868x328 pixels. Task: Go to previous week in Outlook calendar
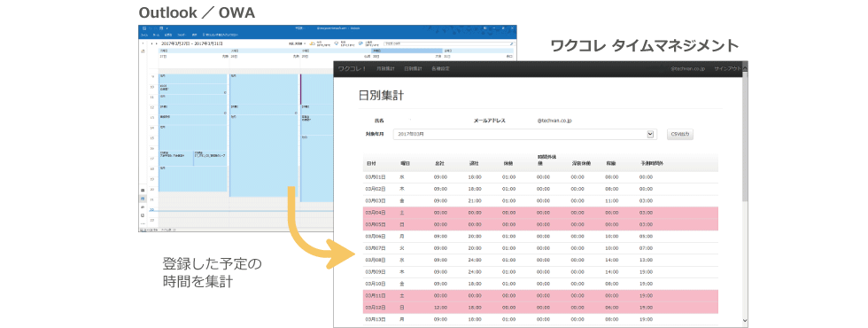pos(151,43)
